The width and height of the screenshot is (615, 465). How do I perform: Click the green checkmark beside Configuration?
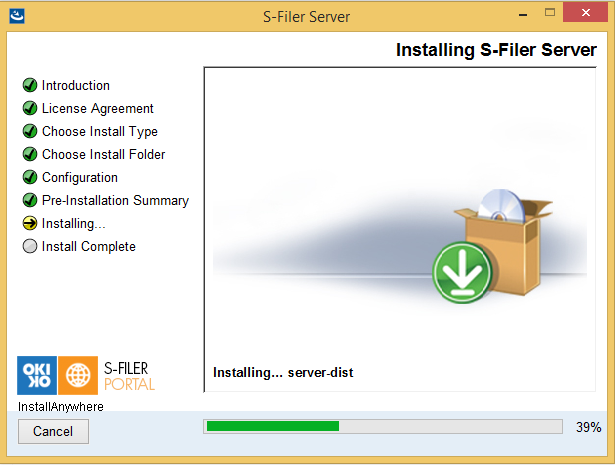coord(30,177)
